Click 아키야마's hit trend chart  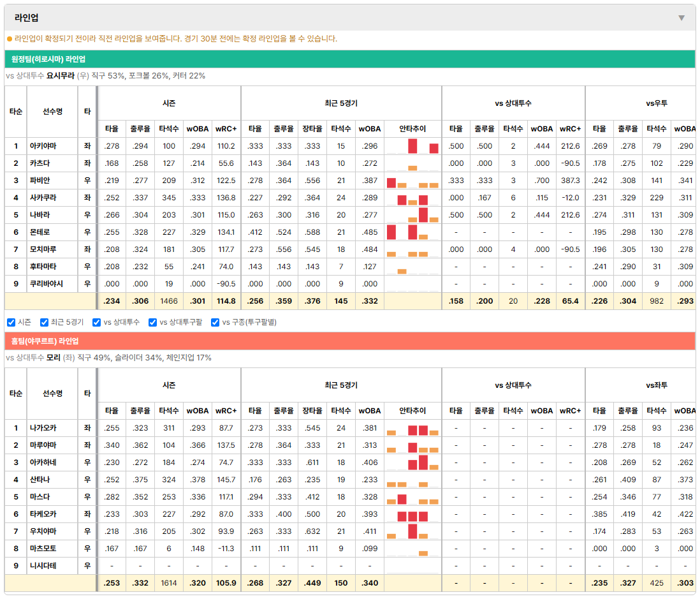click(x=412, y=146)
